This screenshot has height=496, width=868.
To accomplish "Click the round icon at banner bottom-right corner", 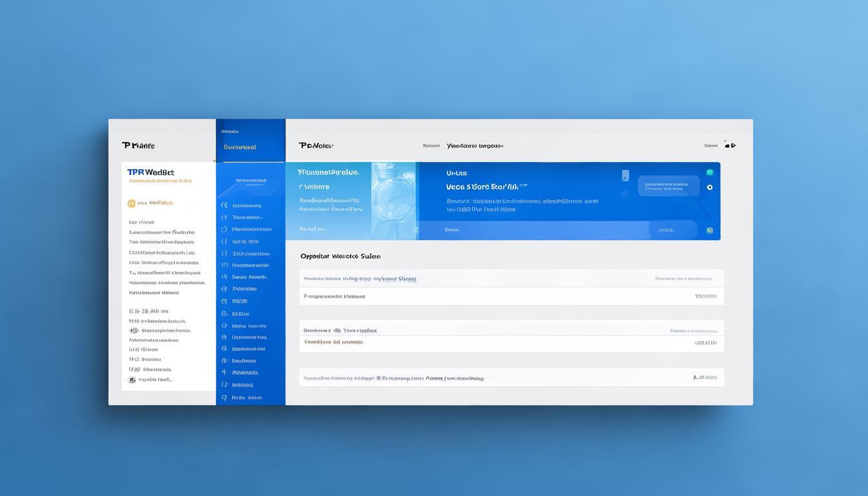I will pos(710,230).
